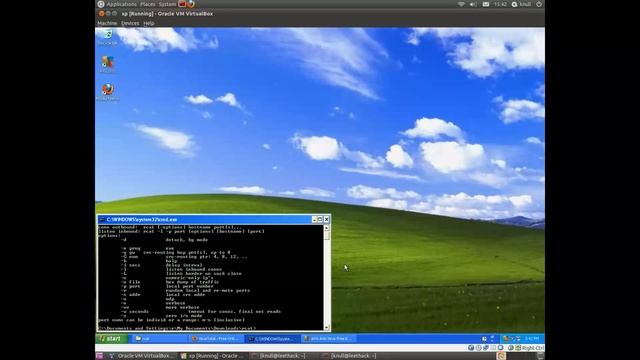Click the XP taskbar notification icon near tray
This screenshot has width=640, height=360.
(484, 338)
